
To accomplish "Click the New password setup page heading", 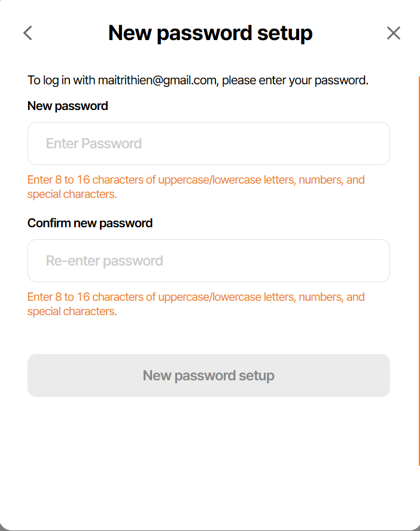I will [x=210, y=33].
